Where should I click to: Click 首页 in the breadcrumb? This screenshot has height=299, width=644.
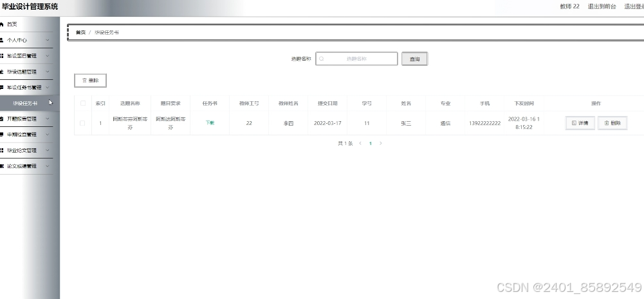[x=80, y=32]
